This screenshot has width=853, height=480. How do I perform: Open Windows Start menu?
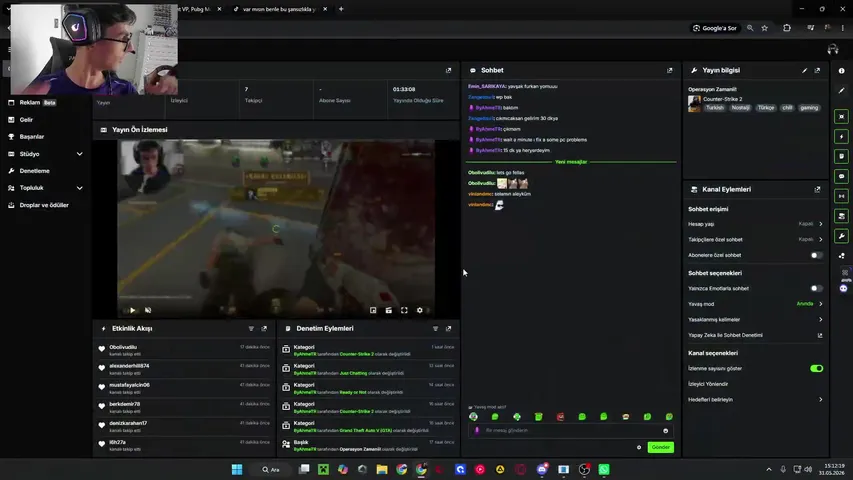237,470
